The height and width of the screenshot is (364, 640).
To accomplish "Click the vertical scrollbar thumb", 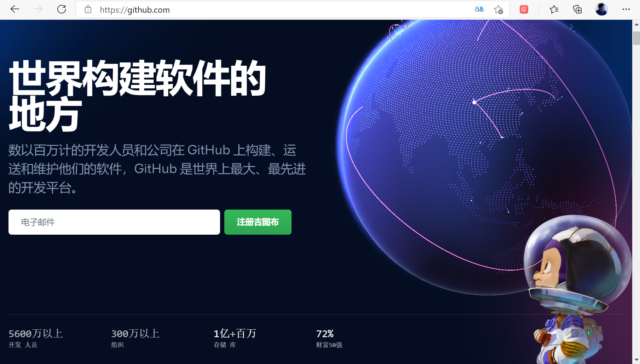I will tap(636, 38).
